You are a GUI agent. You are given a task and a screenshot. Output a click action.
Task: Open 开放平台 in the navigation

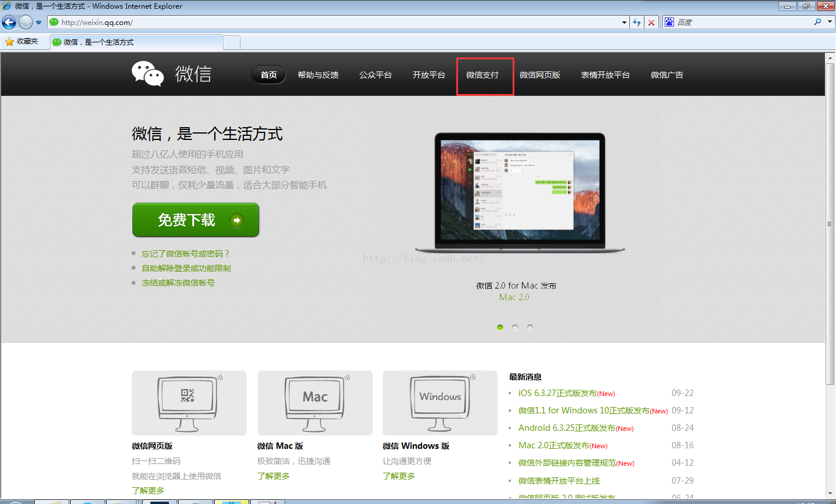tap(429, 75)
